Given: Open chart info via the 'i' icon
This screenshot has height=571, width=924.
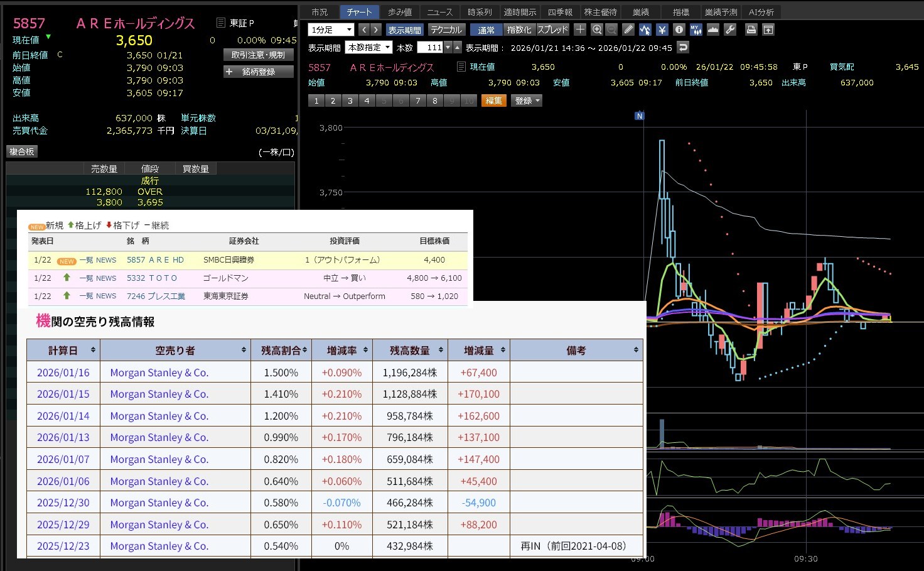Looking at the screenshot, I should (679, 30).
